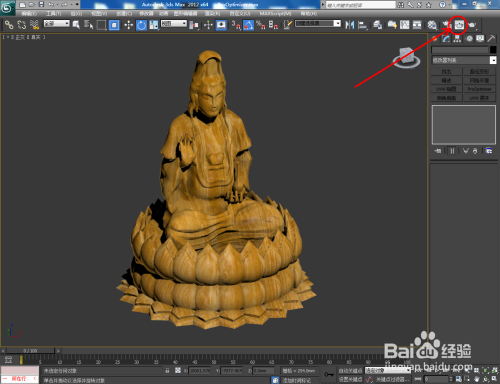Click the Open Mini Curve Editor icon
Image resolution: width=500 pixels, height=384 pixels.
point(8,360)
